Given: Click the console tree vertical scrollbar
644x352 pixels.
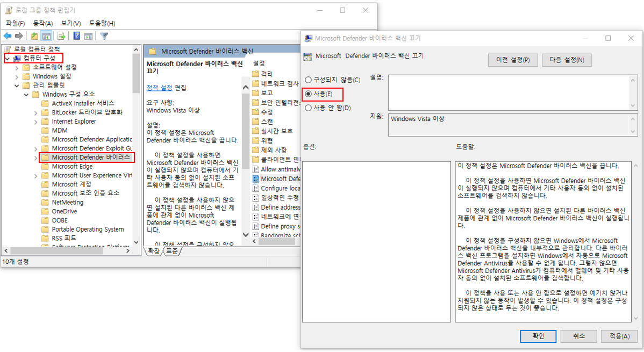Looking at the screenshot, I should point(137,146).
